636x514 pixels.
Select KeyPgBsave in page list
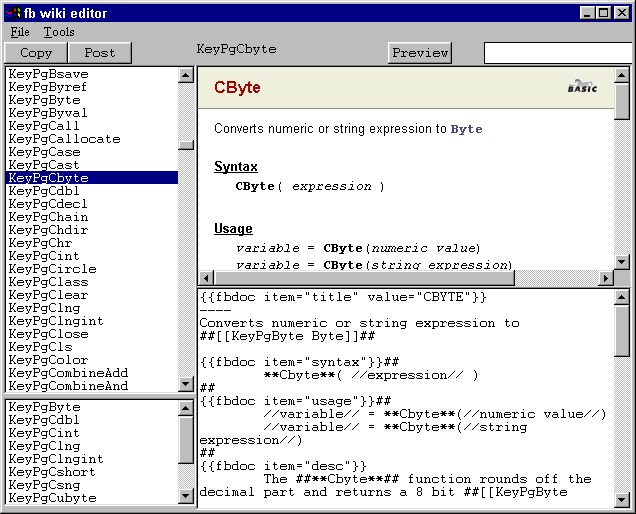coord(92,74)
